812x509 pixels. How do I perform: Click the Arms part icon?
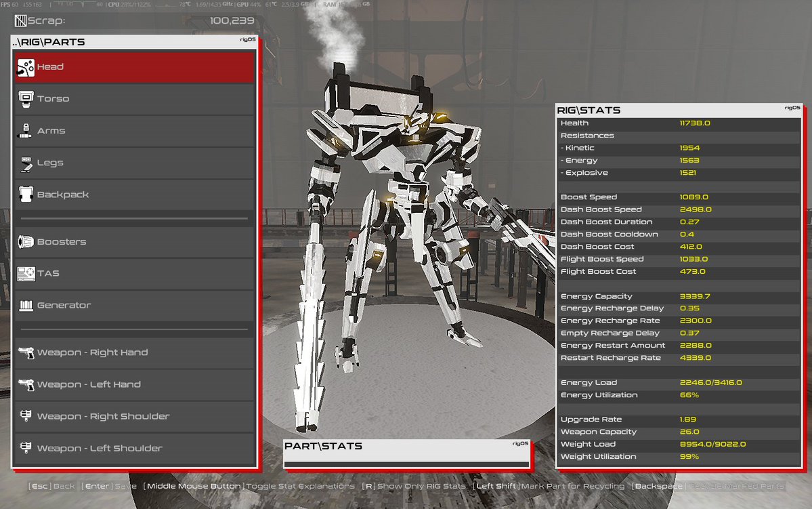(x=25, y=131)
